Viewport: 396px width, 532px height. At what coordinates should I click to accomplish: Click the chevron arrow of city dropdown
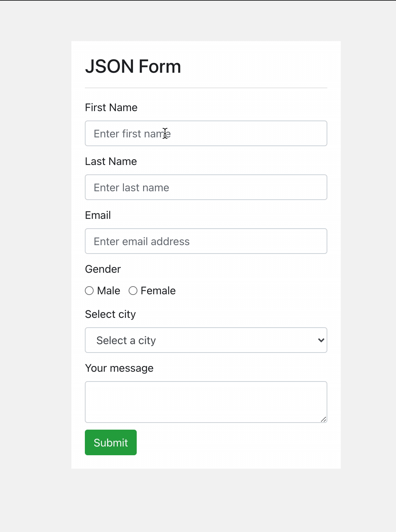click(x=321, y=340)
